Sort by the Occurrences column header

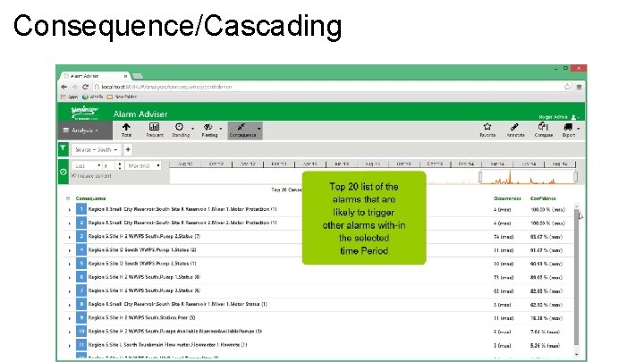[x=507, y=198]
